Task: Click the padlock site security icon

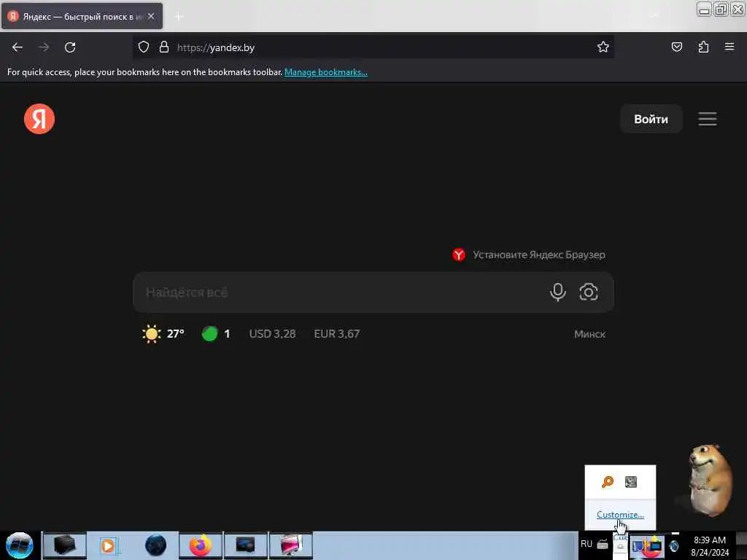Action: click(164, 47)
